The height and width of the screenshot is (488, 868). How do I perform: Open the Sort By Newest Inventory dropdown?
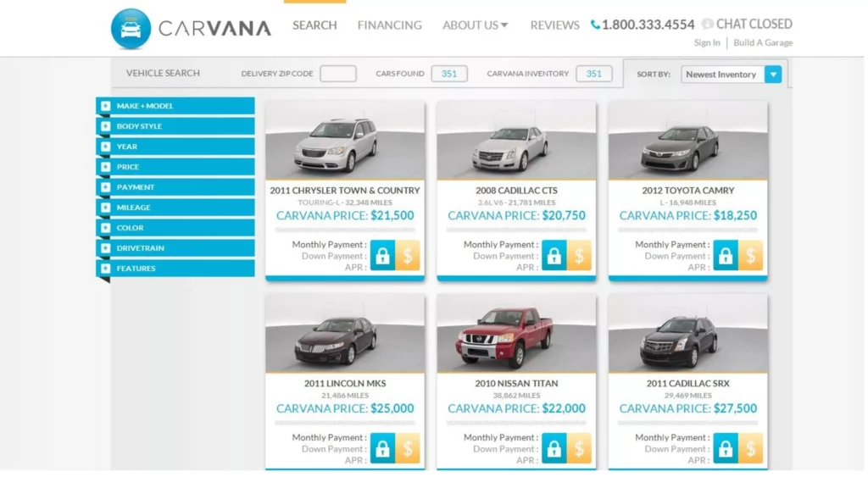point(731,75)
